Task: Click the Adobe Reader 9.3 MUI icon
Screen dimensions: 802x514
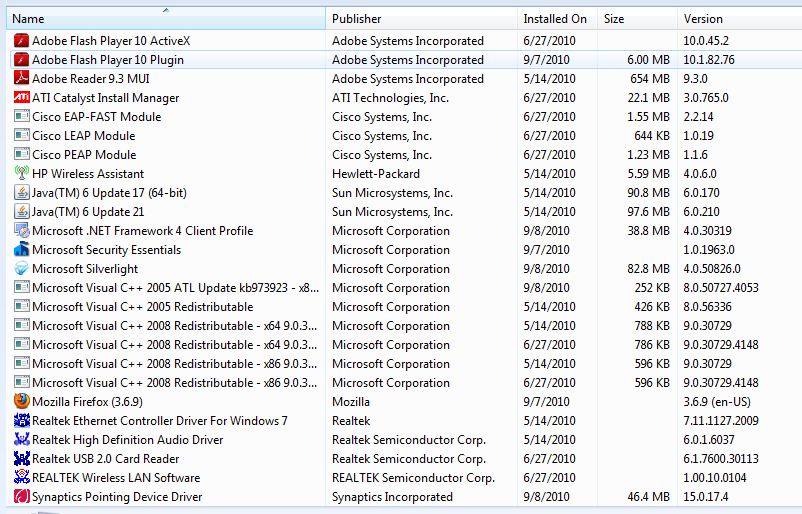Action: click(21, 78)
